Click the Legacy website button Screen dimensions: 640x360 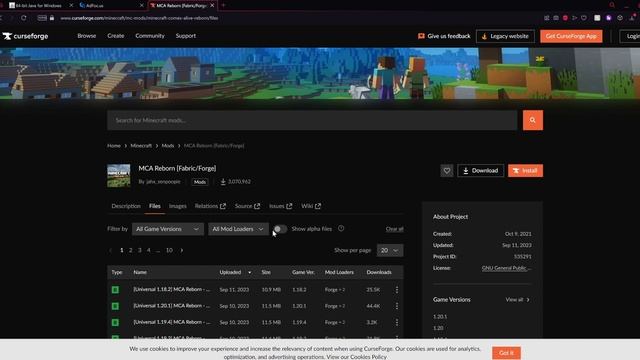click(x=505, y=36)
